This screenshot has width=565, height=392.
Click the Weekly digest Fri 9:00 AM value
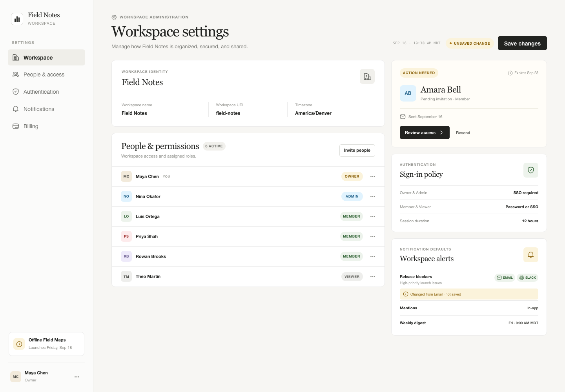pyautogui.click(x=523, y=323)
